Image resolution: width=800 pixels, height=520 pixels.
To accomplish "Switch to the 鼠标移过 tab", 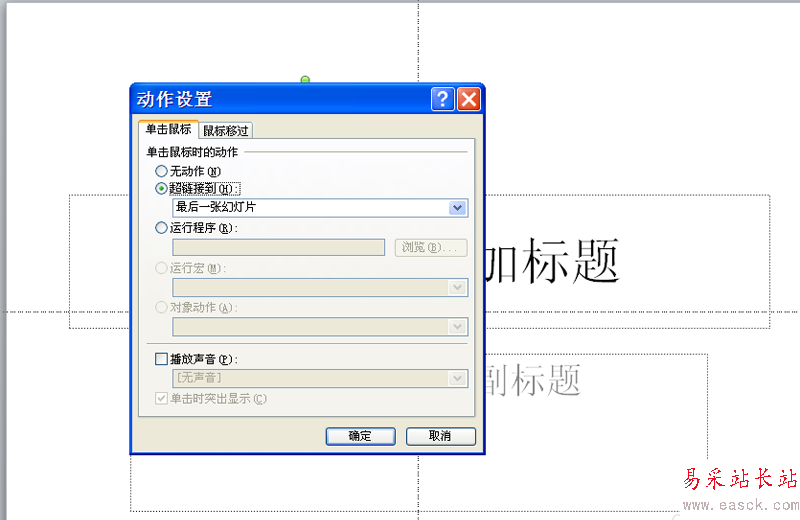I will tap(226, 131).
